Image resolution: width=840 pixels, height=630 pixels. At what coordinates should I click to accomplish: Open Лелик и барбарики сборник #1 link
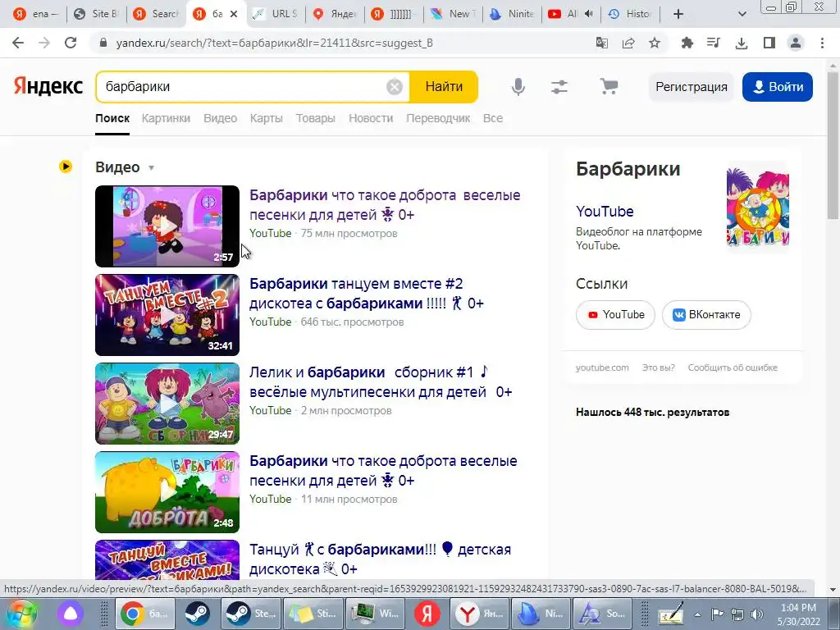click(381, 381)
